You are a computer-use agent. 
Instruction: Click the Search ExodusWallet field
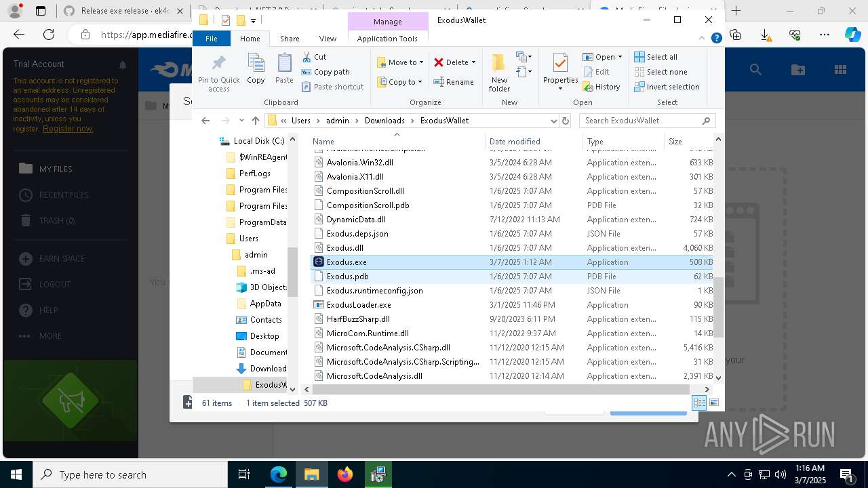coord(647,121)
